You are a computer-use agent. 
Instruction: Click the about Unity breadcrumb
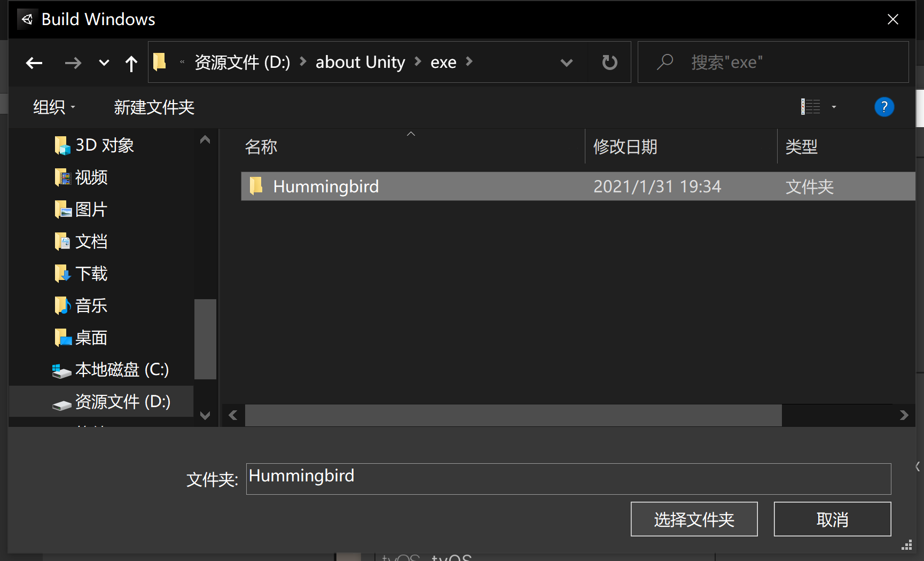361,62
